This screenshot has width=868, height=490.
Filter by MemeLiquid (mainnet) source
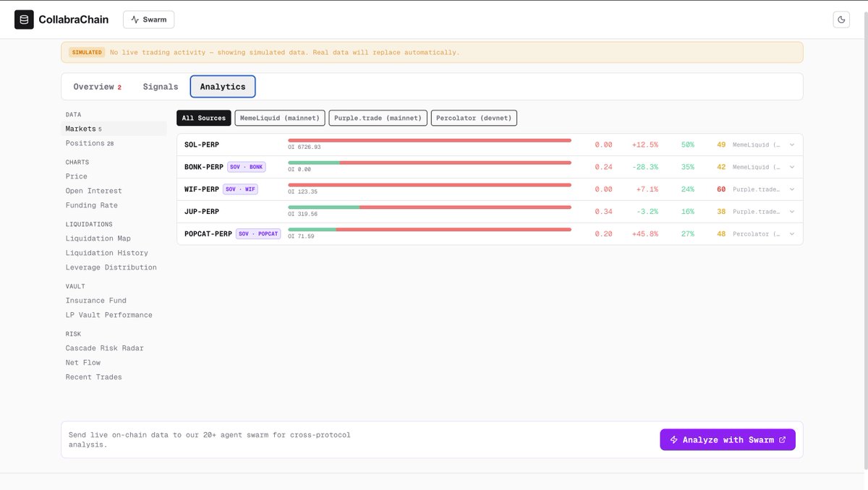point(280,118)
